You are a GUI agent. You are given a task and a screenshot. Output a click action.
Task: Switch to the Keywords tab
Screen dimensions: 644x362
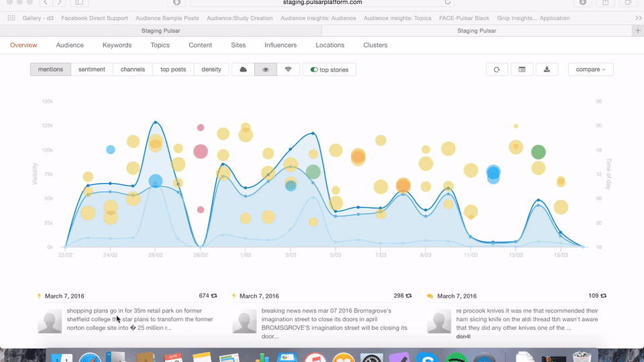coord(117,46)
